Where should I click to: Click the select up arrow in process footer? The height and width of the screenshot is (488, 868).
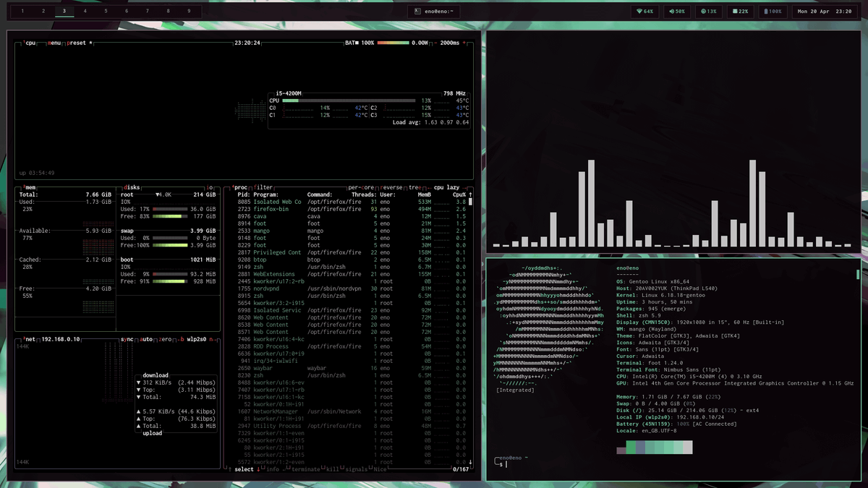click(x=230, y=469)
